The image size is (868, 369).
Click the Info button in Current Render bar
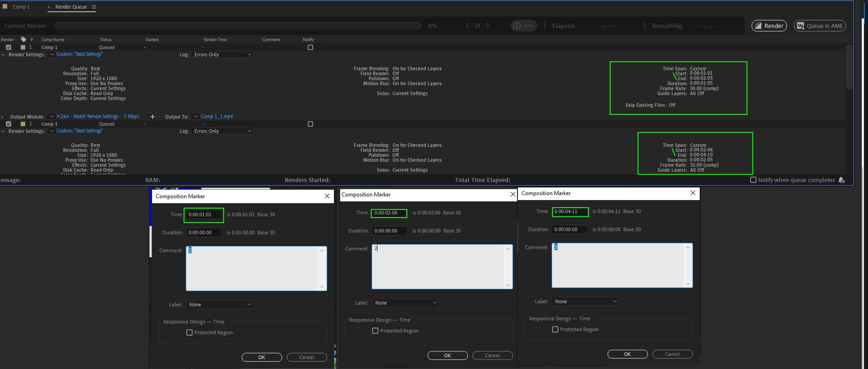click(524, 26)
